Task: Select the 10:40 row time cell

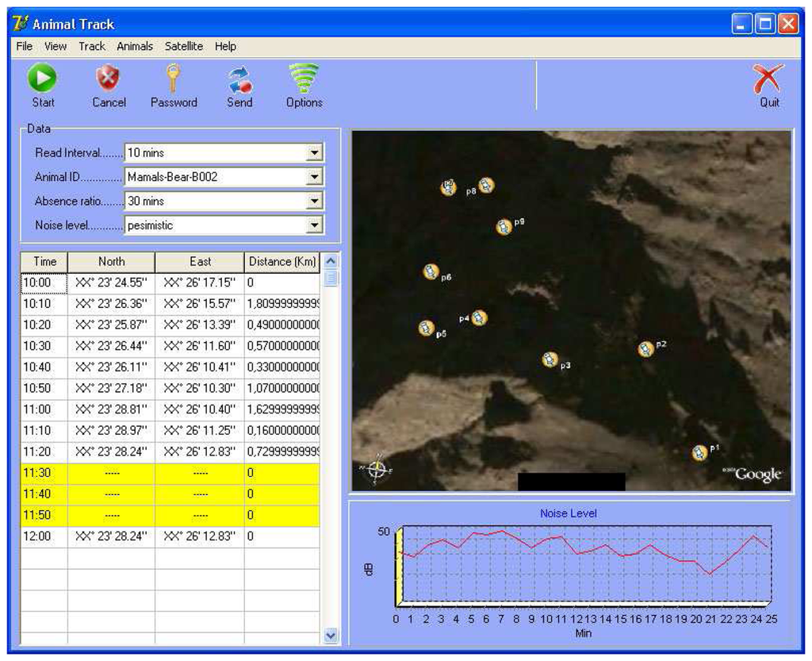Action: (44, 367)
